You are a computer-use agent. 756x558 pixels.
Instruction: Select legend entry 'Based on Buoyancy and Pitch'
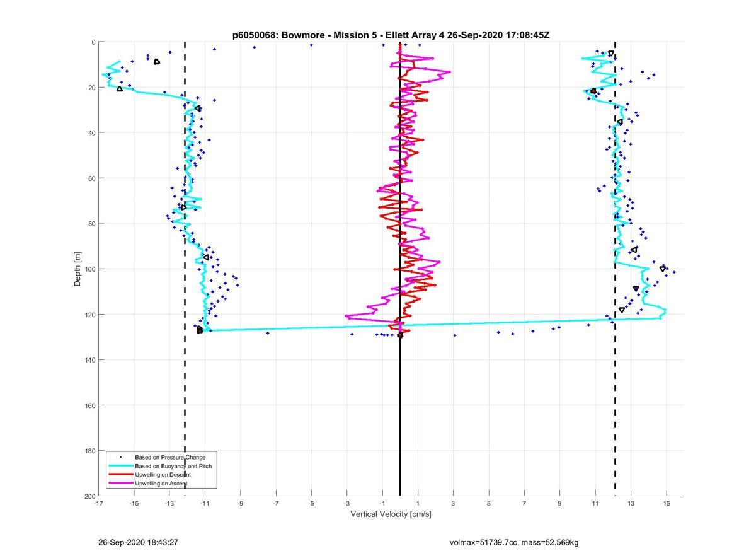click(173, 466)
